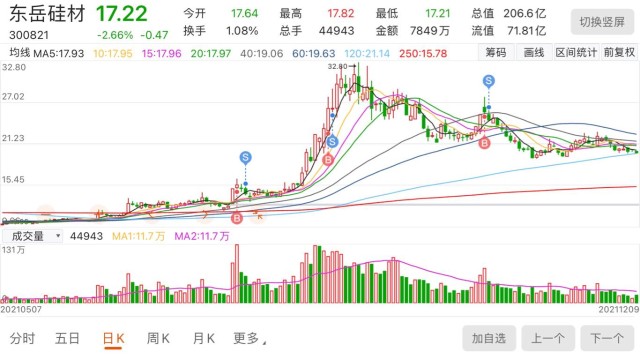
Task: Click 加自选 to add to watchlist
Action: [x=489, y=338]
